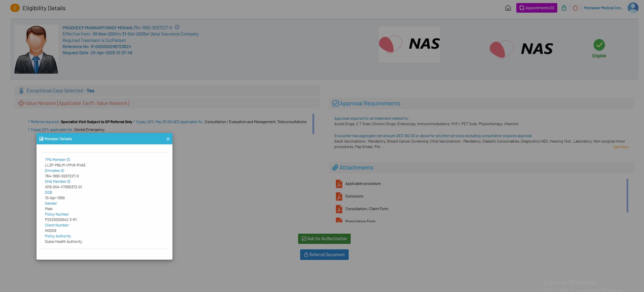644x292 pixels.
Task: Open Exclusions PDF attachment icon
Action: coord(339,196)
